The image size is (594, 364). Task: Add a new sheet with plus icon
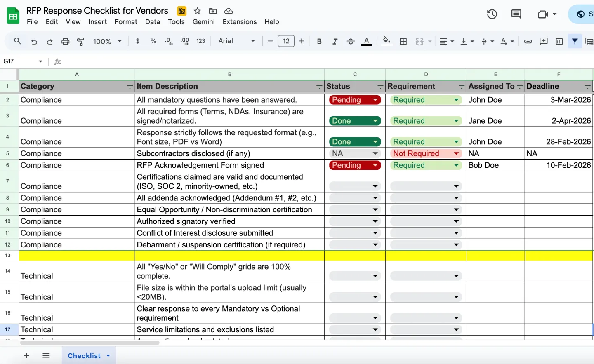pos(26,355)
